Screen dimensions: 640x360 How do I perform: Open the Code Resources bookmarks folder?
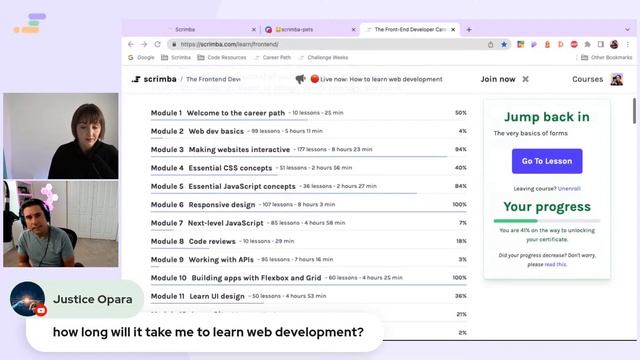222,58
